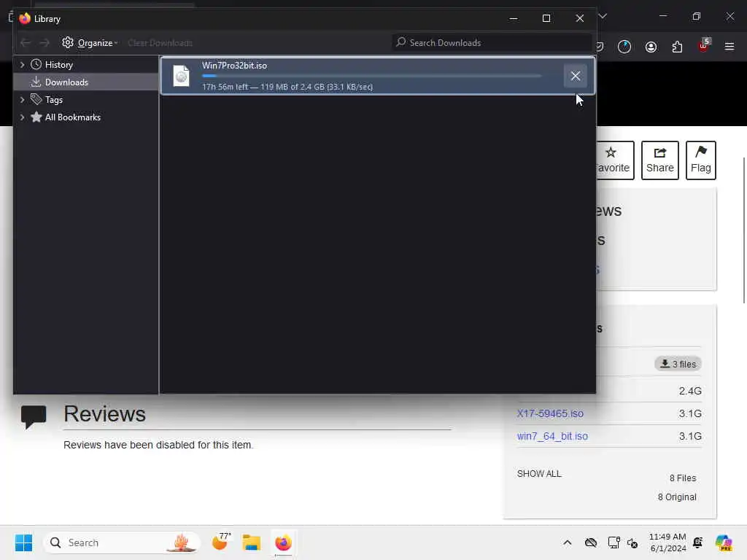Maximize the Library window
The width and height of the screenshot is (747, 560).
click(x=546, y=18)
